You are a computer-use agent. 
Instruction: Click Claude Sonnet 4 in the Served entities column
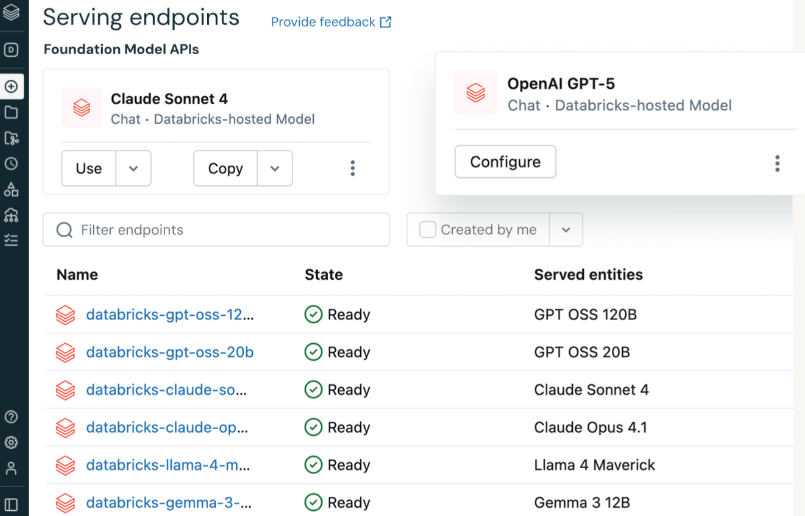point(591,390)
